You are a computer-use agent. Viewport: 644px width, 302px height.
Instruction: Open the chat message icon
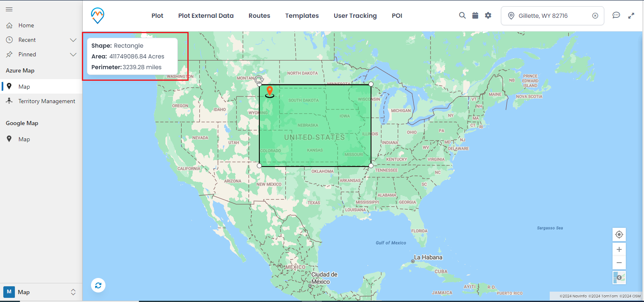(616, 15)
